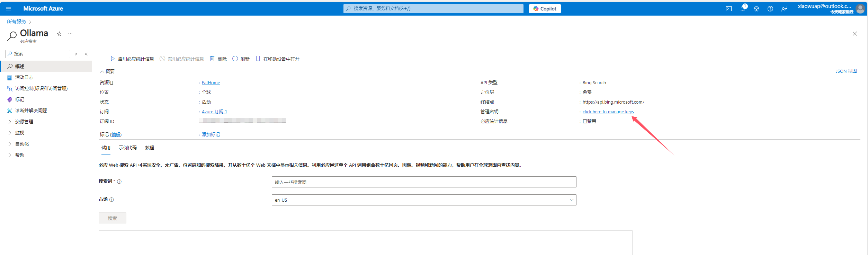Click the 刷新 refresh toolbar button
Image resolution: width=868 pixels, height=255 pixels.
click(241, 59)
